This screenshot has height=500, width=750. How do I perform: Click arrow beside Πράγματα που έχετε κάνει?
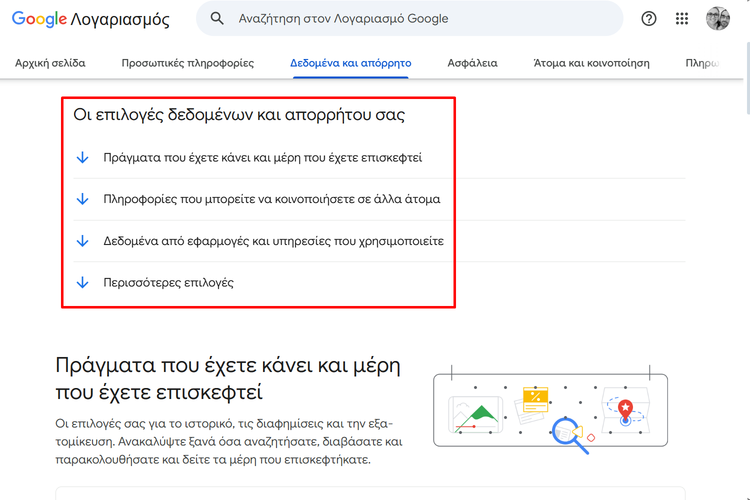coord(83,157)
